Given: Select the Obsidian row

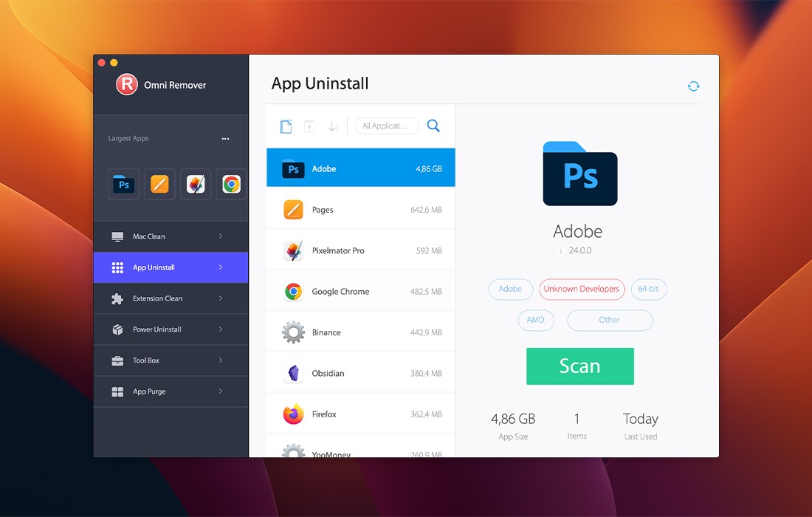Looking at the screenshot, I should (x=361, y=373).
